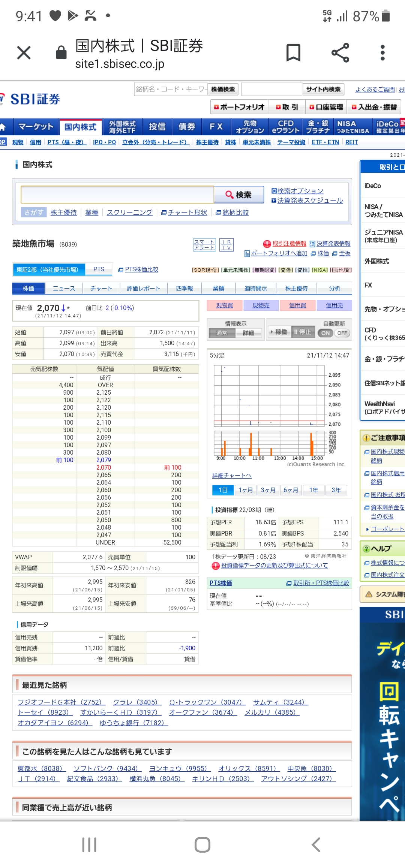Screen dimensions: 405x868
Task: Tap Android home button
Action: pos(202,845)
